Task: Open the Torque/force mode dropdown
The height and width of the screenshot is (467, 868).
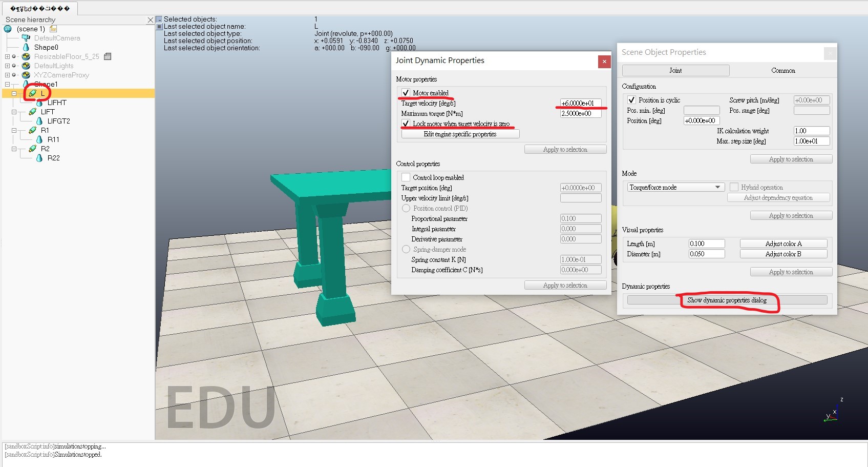Action: click(x=675, y=187)
